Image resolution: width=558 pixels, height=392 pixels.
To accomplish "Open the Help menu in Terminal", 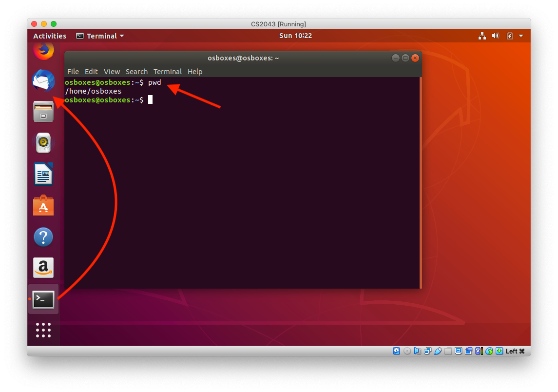I will 195,72.
